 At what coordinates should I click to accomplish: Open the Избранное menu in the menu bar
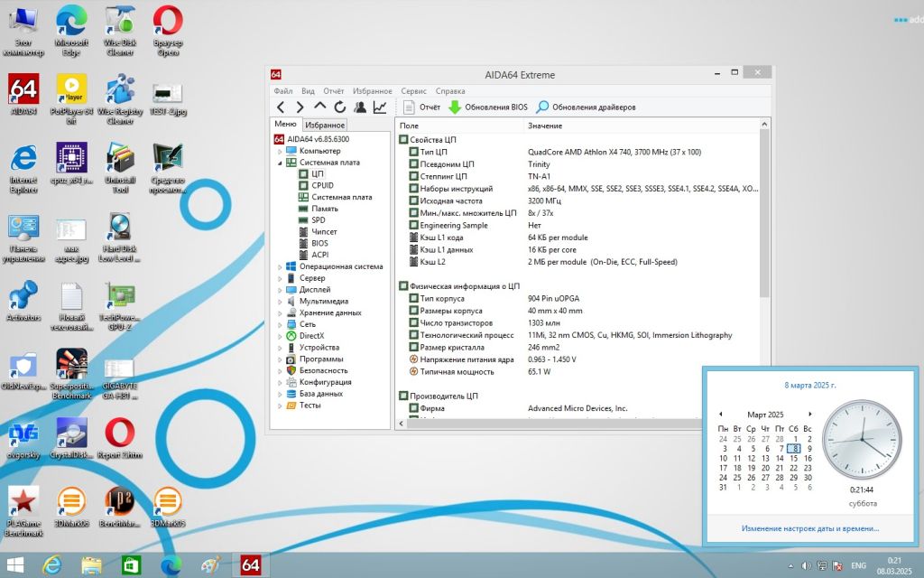[373, 91]
